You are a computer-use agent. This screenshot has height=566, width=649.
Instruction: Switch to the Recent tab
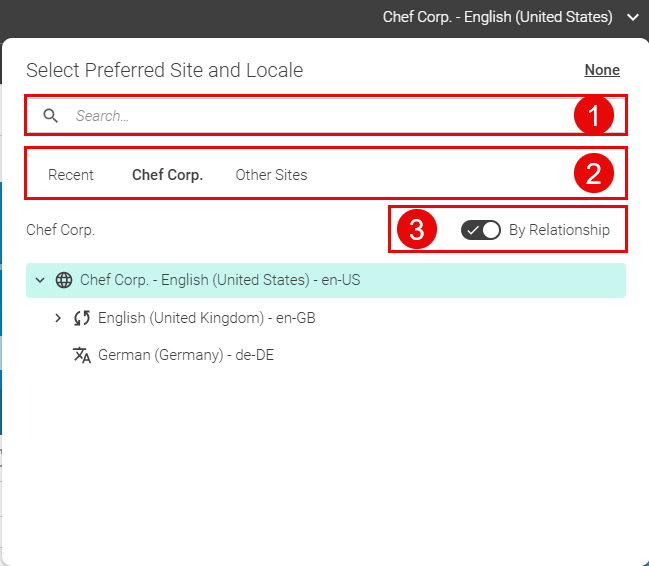(71, 175)
